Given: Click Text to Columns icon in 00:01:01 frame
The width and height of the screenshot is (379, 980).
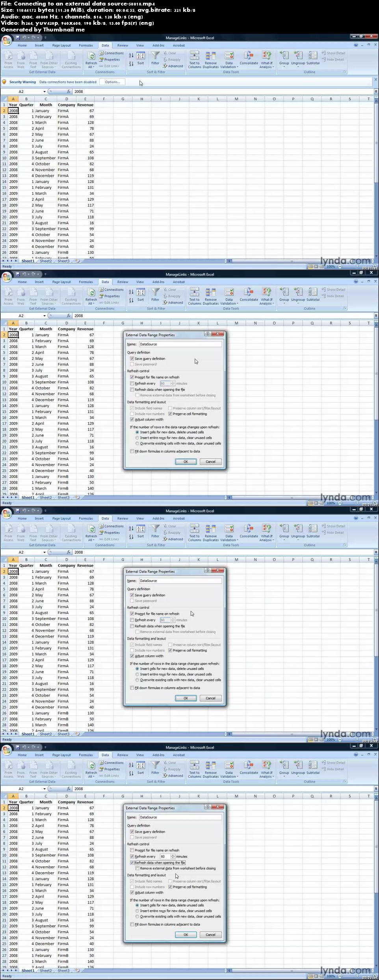Looking at the screenshot, I should (x=194, y=55).
